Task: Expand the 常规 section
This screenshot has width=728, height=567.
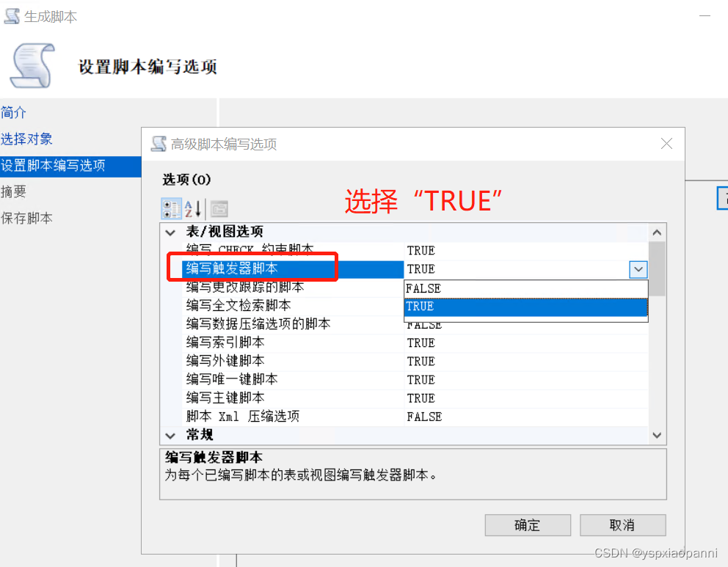Action: point(170,434)
